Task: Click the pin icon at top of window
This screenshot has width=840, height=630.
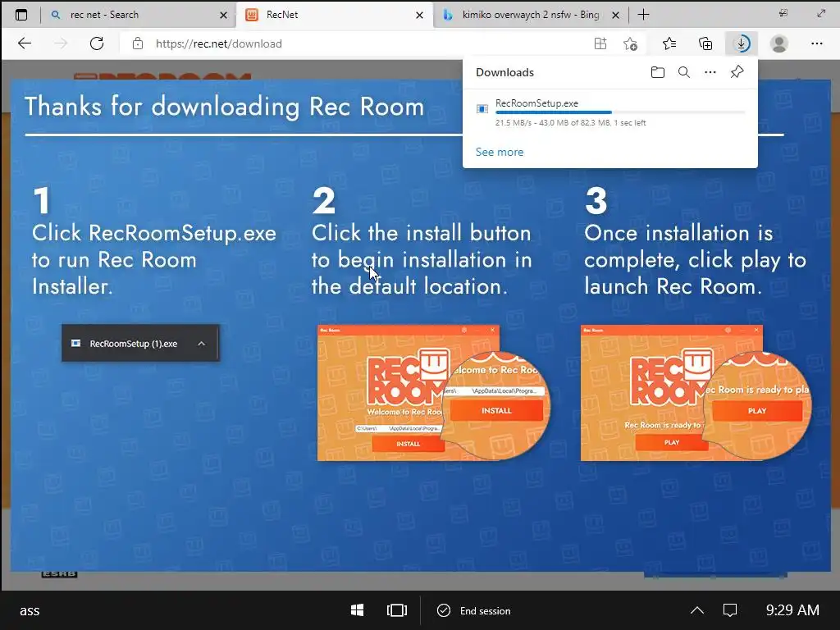Action: 783,13
